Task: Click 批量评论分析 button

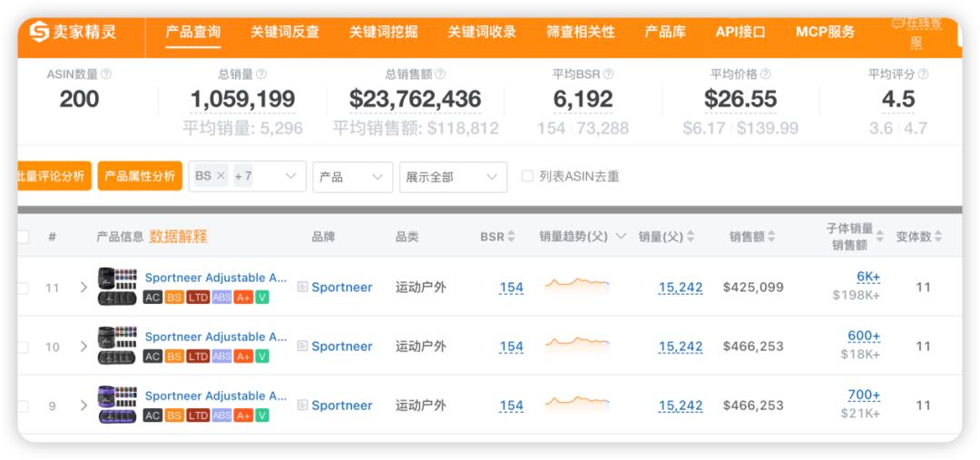Action: pos(54,176)
